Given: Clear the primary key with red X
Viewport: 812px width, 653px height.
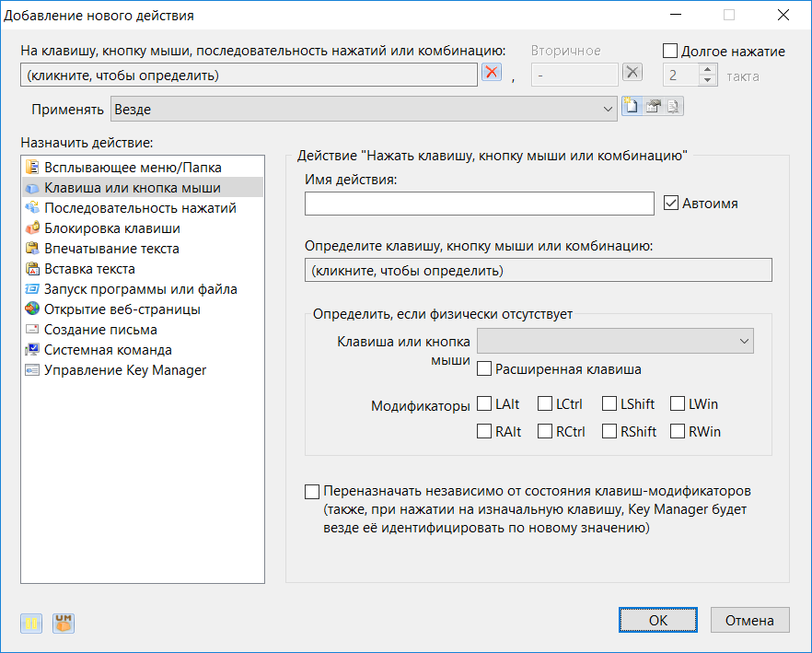Looking at the screenshot, I should [x=492, y=74].
